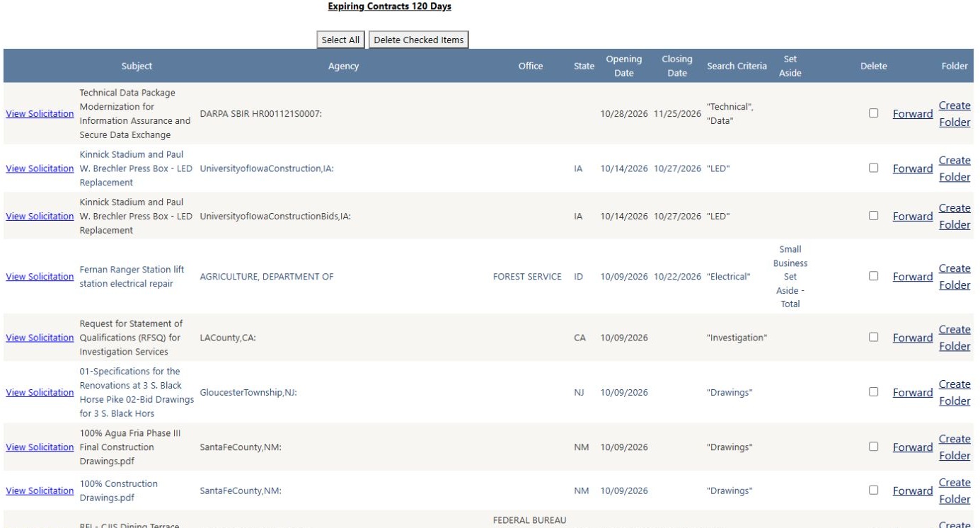Forward the 100% Construction Drawings.pdf solicitation

click(x=913, y=491)
